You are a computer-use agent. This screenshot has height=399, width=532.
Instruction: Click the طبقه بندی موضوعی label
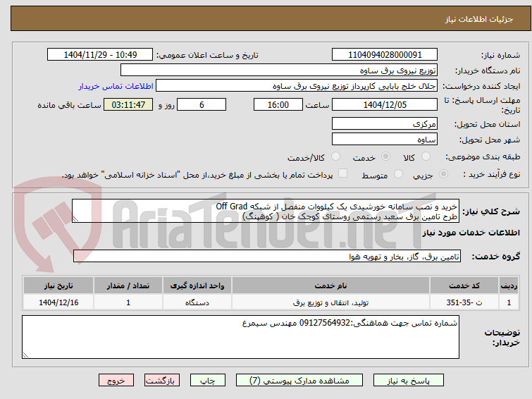[x=483, y=156]
